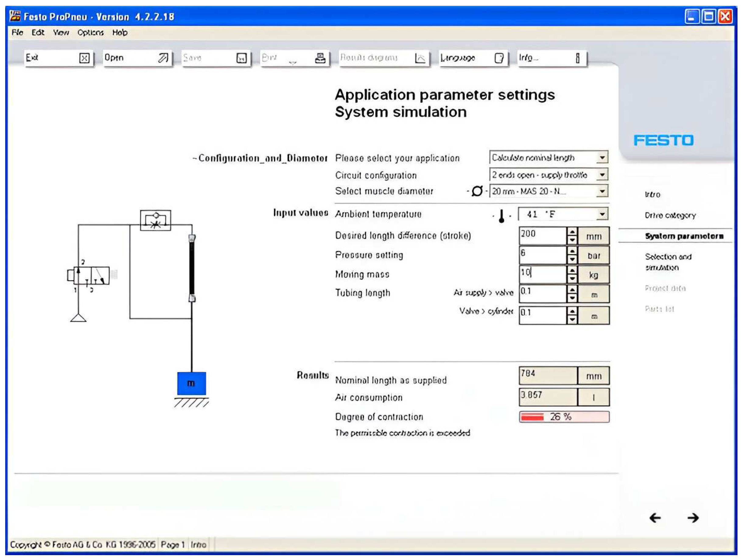Click the m unit button for Air supply tubing
This screenshot has height=560, width=743.
594,294
